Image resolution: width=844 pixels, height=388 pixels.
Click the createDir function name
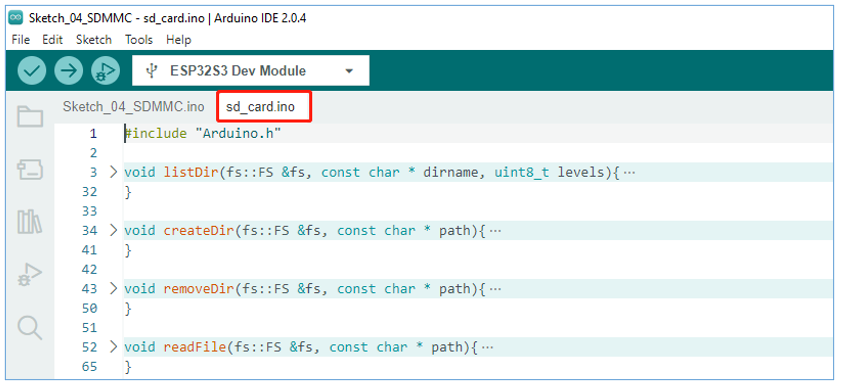click(x=199, y=230)
